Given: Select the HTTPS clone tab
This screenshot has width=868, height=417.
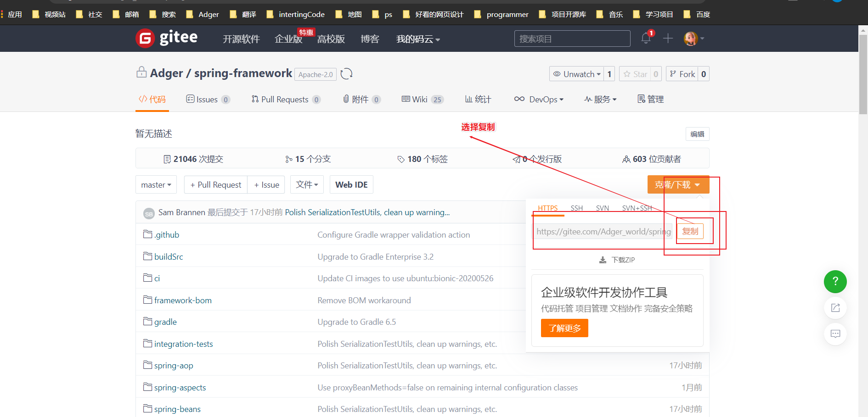Looking at the screenshot, I should click(x=548, y=208).
